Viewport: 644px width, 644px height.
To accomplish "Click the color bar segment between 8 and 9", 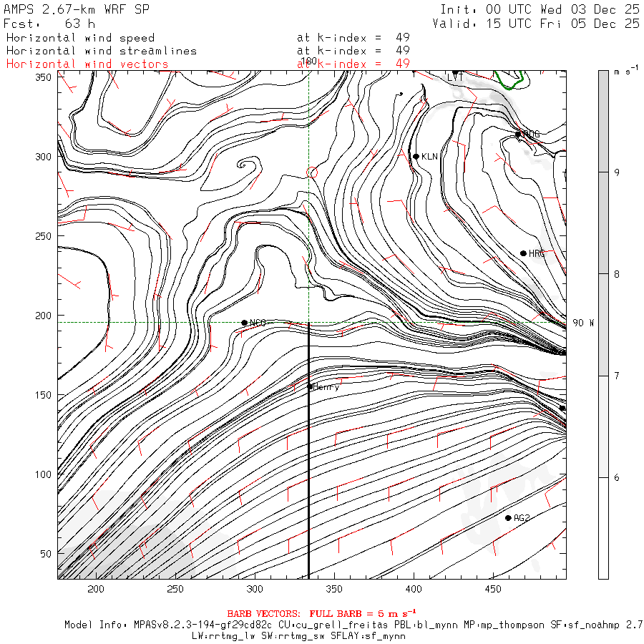I will point(603,223).
